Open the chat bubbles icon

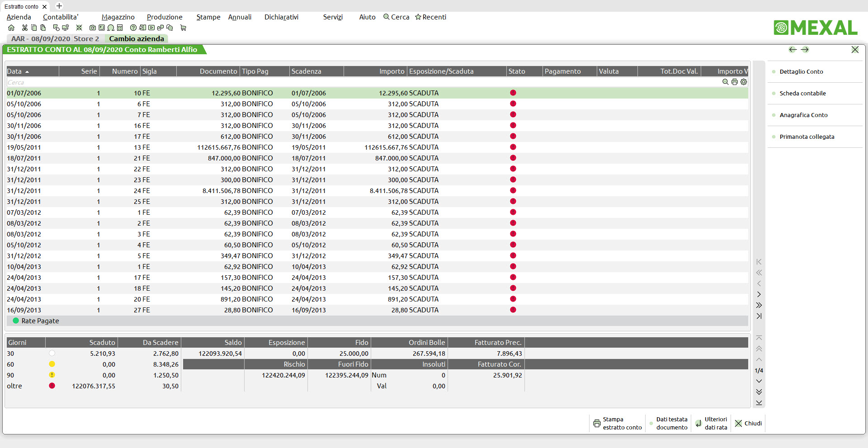point(170,28)
